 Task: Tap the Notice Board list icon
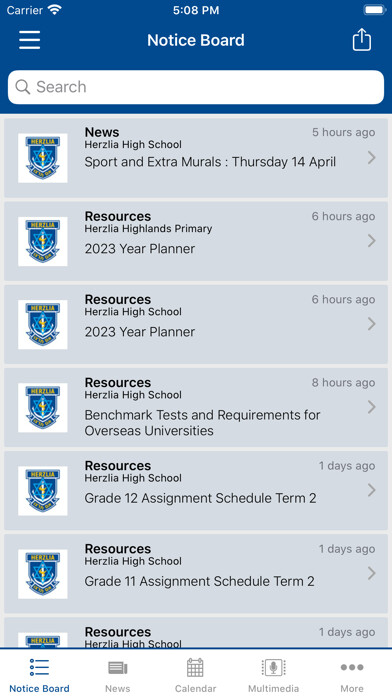pyautogui.click(x=39, y=668)
